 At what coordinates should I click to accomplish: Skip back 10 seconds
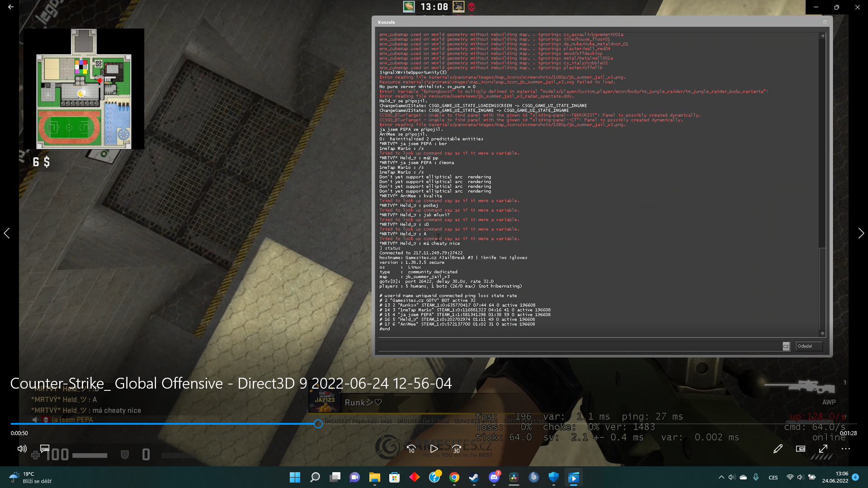tap(411, 449)
